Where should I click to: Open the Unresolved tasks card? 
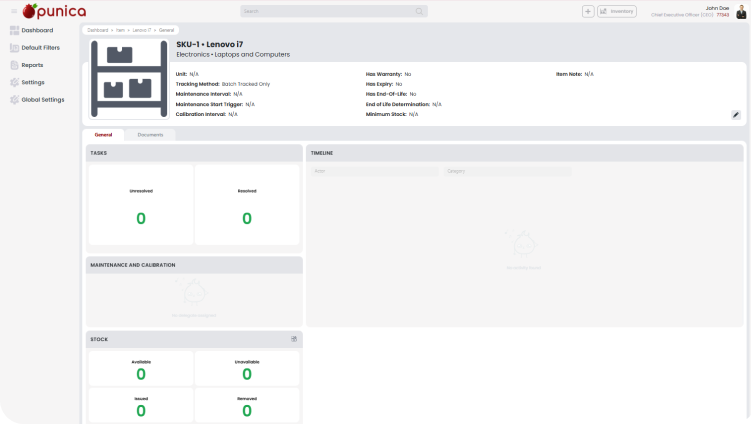[x=141, y=205]
